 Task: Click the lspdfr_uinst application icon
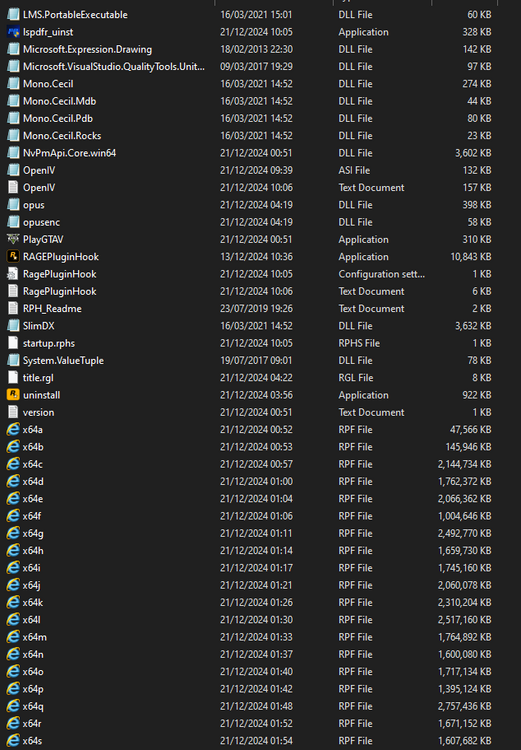[x=13, y=32]
